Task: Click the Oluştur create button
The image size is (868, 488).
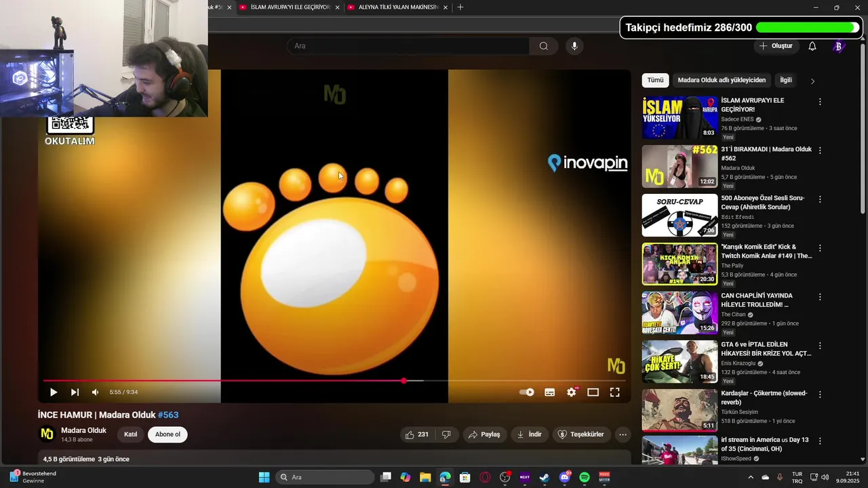Action: (x=776, y=46)
